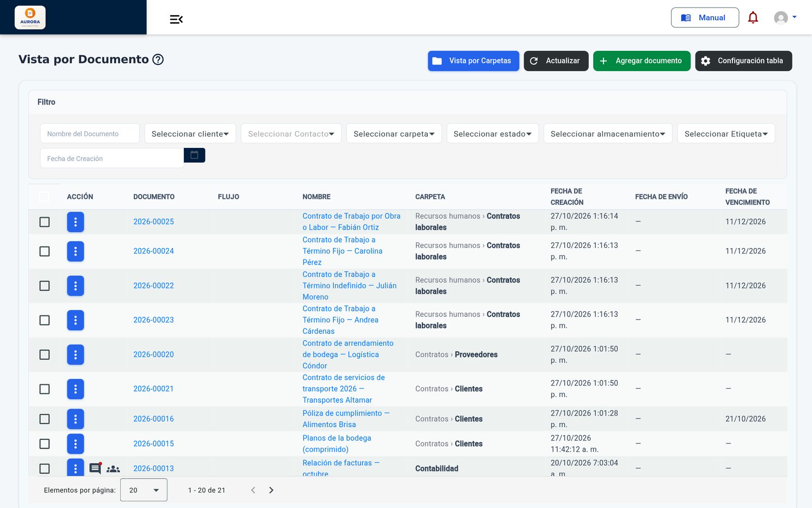812x508 pixels.
Task: Click the Nombre del Documento field
Action: 90,134
